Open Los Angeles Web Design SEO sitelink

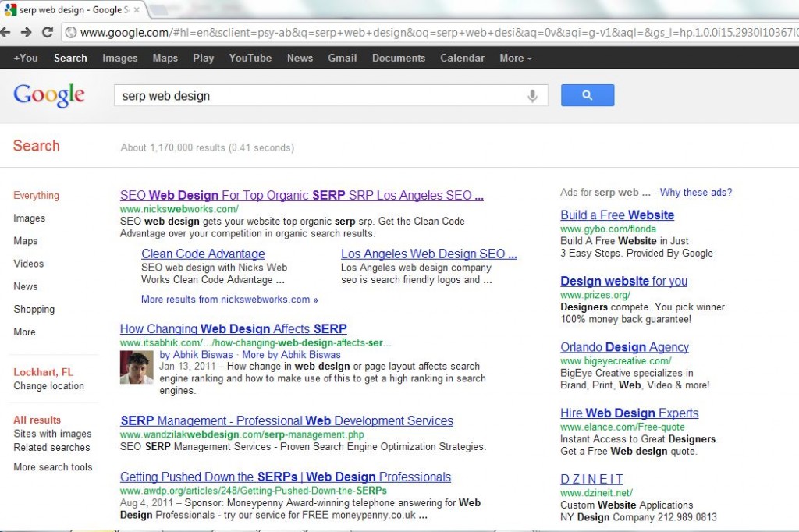tap(429, 254)
